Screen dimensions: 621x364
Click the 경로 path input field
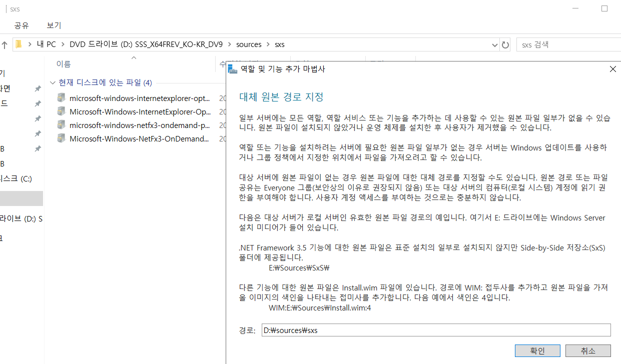pos(436,330)
